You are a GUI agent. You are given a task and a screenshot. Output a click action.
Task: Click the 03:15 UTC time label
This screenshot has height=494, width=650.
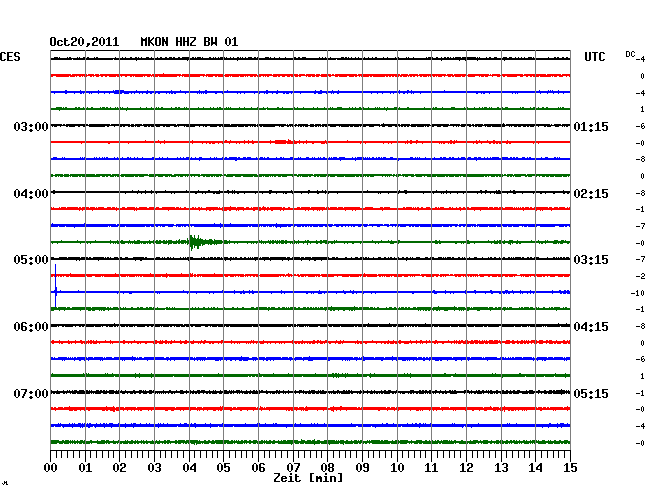coord(591,260)
